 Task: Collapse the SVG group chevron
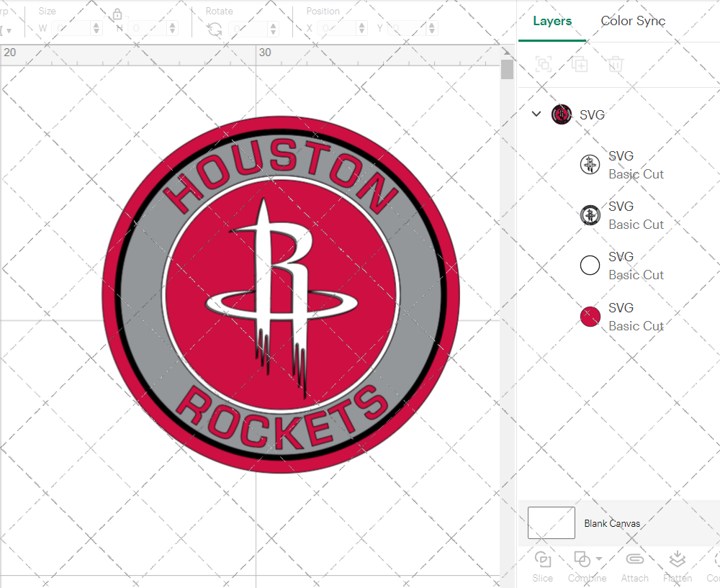click(536, 114)
